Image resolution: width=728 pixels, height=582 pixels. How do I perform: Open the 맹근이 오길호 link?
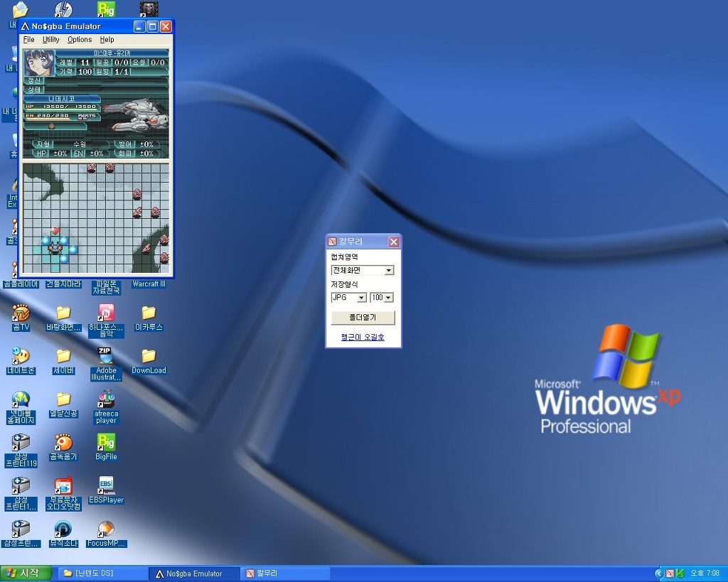[363, 337]
